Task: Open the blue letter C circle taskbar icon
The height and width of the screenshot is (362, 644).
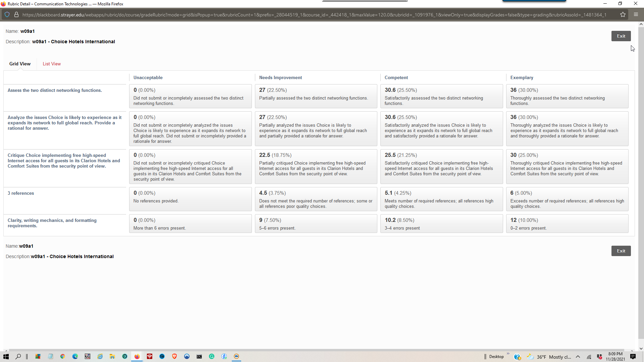Action: click(162, 357)
